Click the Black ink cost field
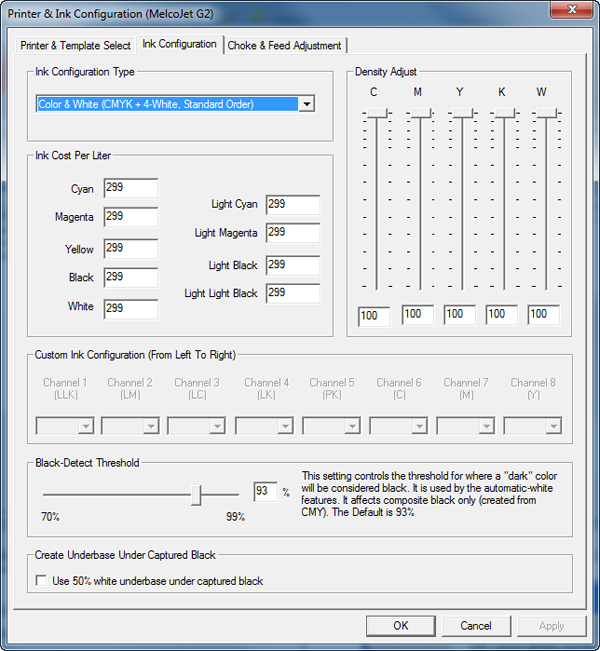 coord(130,277)
